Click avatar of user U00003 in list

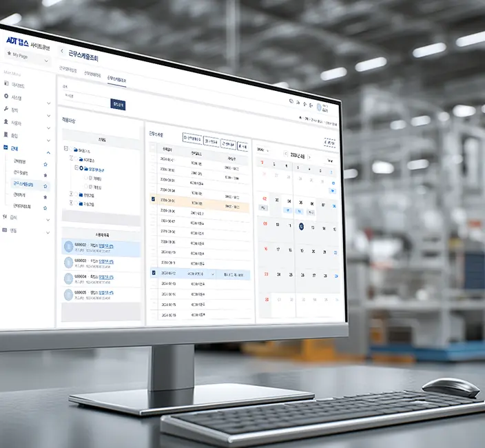pos(68,263)
